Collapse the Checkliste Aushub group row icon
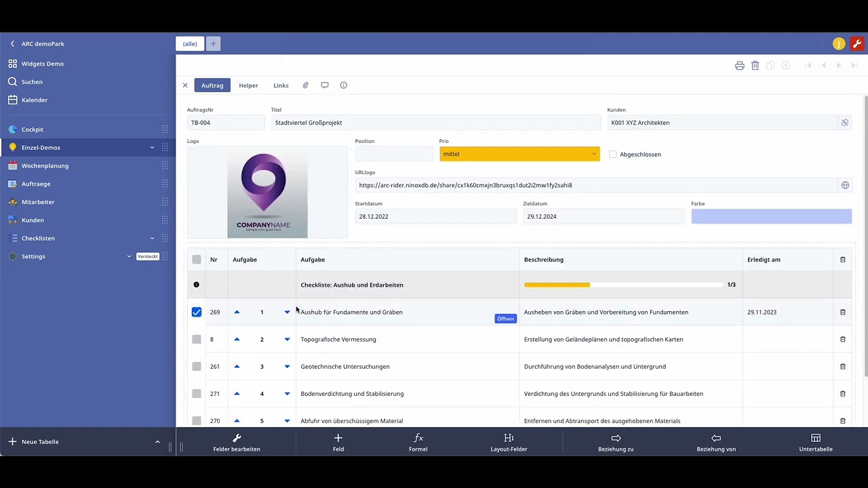 coord(197,285)
